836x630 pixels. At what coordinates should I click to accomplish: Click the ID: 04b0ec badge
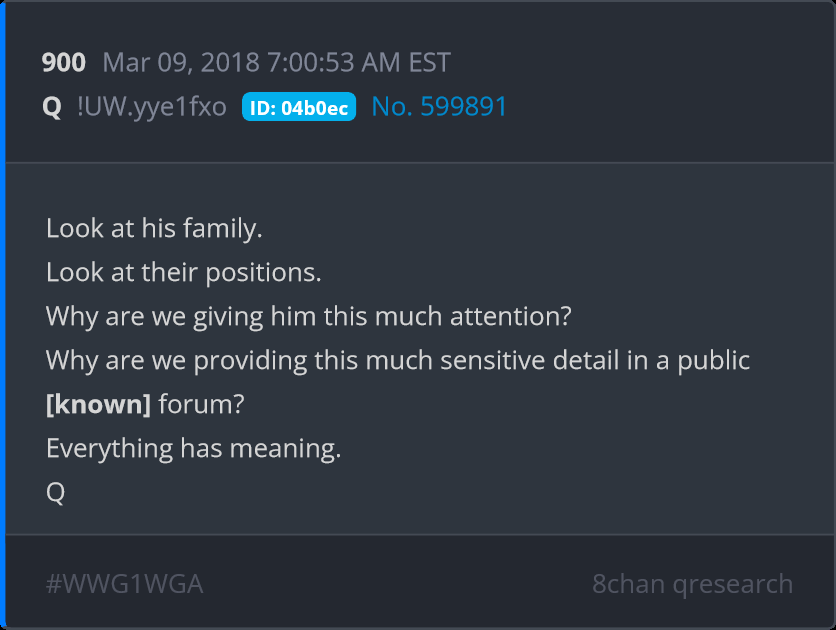[x=298, y=108]
